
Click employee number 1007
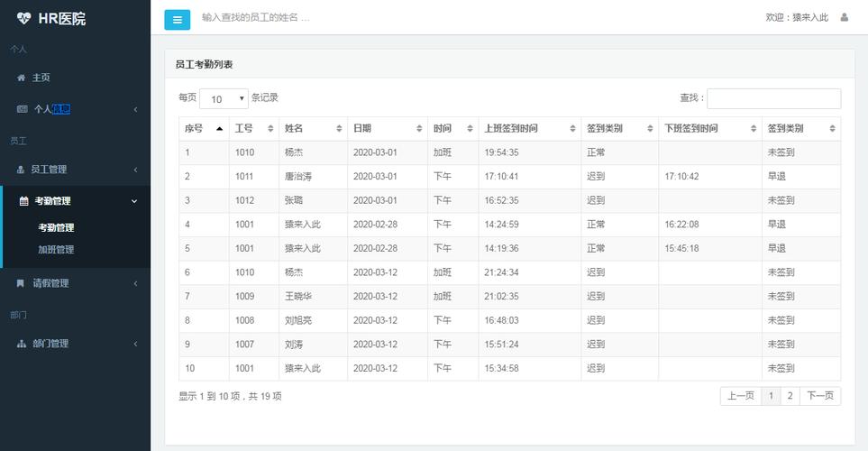[244, 344]
